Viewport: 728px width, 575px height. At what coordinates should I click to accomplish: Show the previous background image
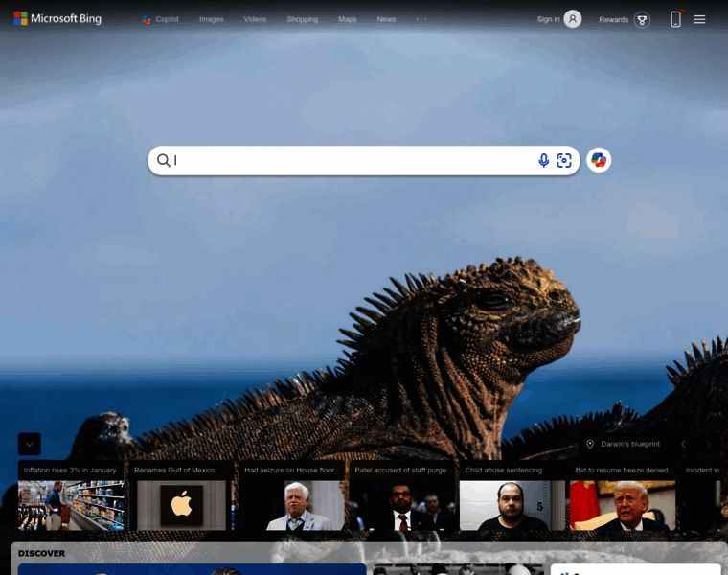coord(683,445)
